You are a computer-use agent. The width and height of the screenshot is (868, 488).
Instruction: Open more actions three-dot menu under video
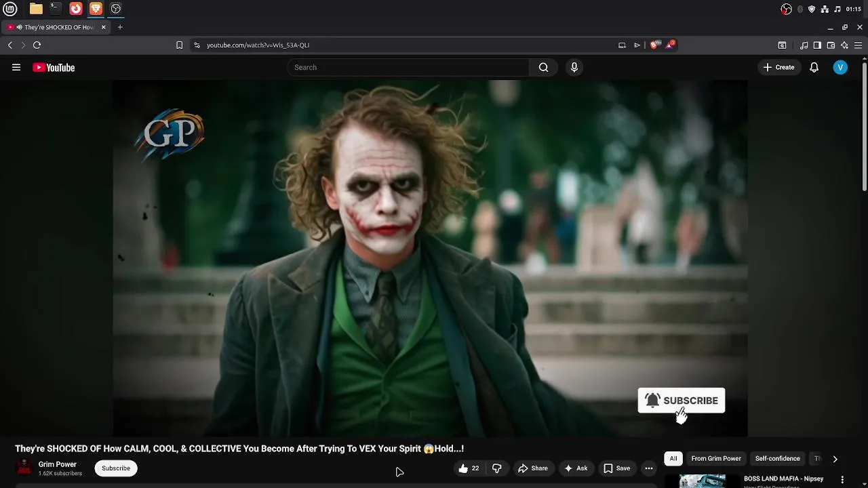pos(649,468)
